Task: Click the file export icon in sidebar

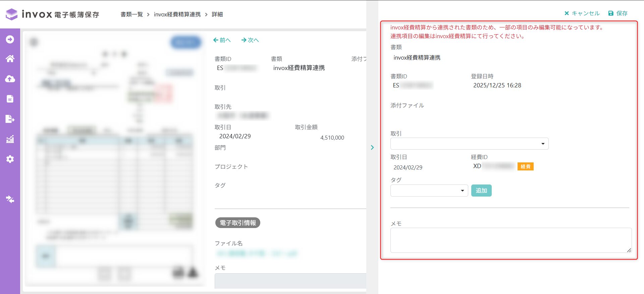Action: (10, 119)
